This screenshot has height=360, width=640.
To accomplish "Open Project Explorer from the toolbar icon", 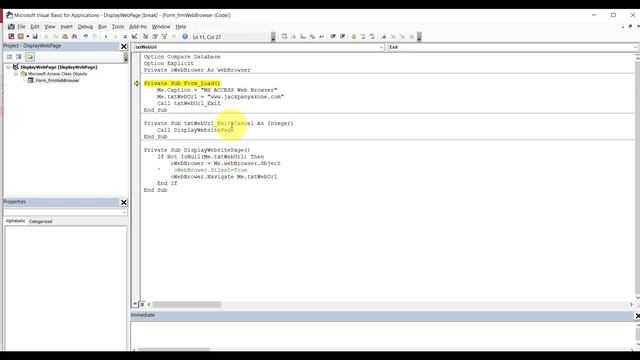I will point(145,37).
